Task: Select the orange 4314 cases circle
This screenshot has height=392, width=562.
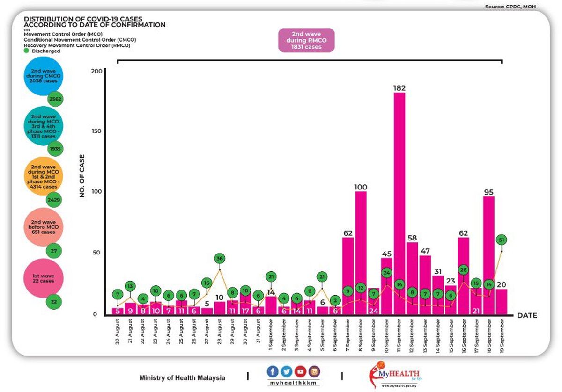Action: coord(43,177)
